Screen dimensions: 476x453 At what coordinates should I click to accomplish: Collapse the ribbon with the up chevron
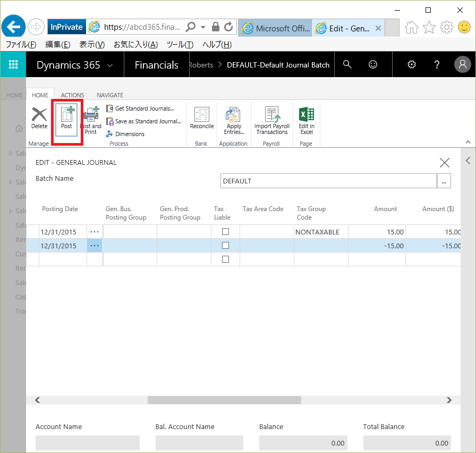point(468,142)
